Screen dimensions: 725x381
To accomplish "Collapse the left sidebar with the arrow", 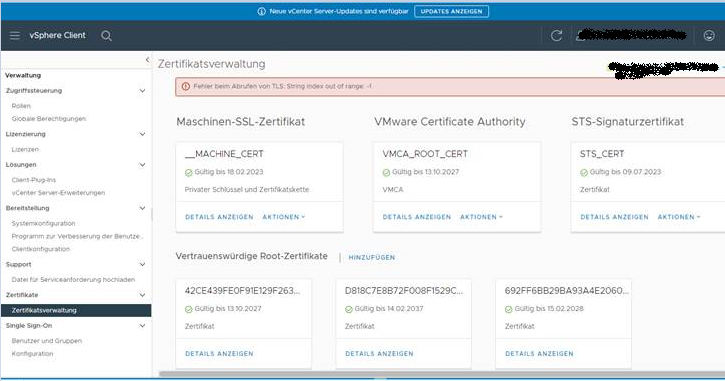I will pyautogui.click(x=147, y=60).
